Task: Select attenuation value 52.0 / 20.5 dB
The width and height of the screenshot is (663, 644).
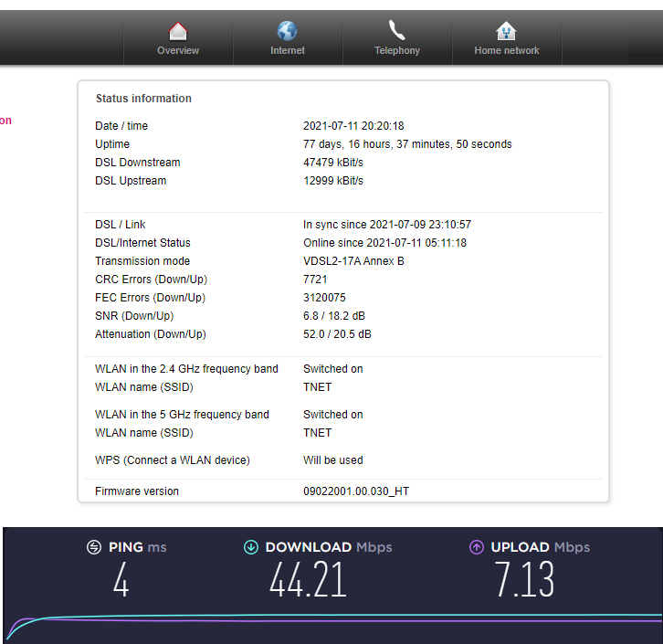Action: tap(337, 334)
